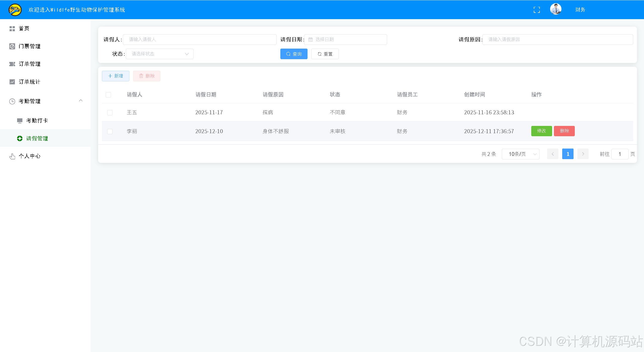Go to 考勤打卡 submenu item
This screenshot has width=644, height=352.
point(45,121)
